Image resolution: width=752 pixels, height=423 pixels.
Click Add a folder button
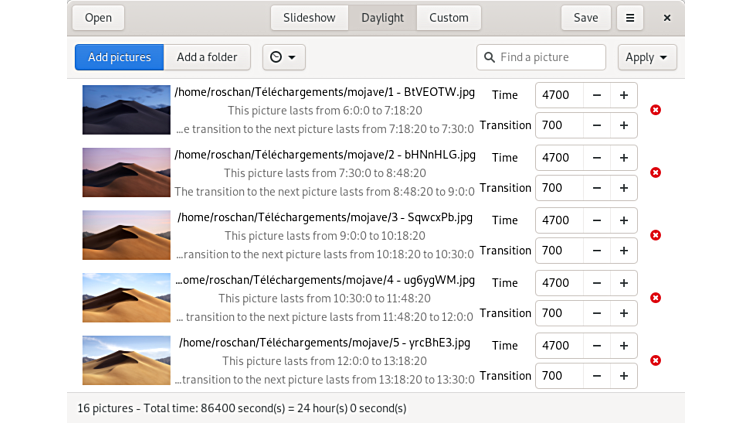[x=207, y=57]
